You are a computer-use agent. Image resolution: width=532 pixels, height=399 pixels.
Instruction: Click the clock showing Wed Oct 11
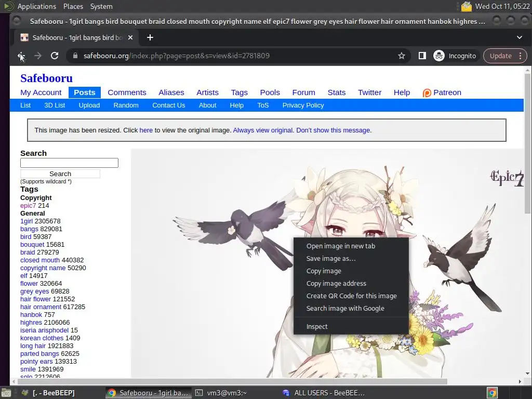pyautogui.click(x=502, y=6)
